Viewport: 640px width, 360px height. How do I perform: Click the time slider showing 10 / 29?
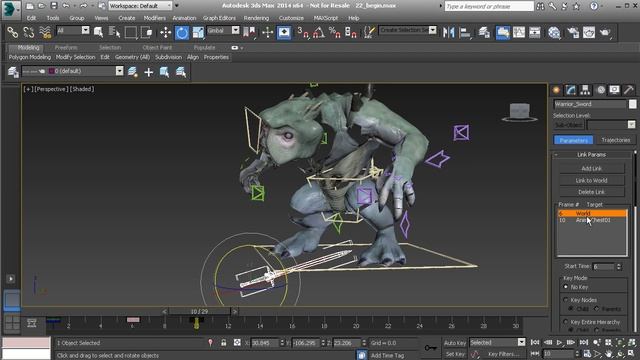[x=199, y=311]
